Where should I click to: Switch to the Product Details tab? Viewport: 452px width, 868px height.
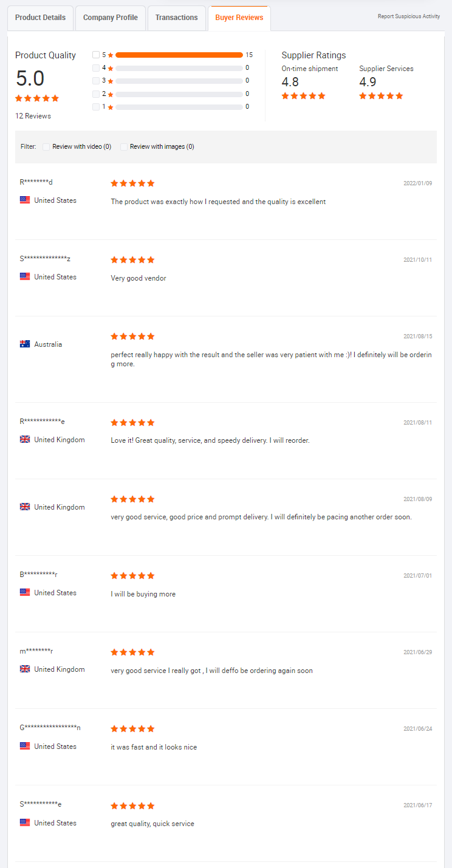pos(40,18)
